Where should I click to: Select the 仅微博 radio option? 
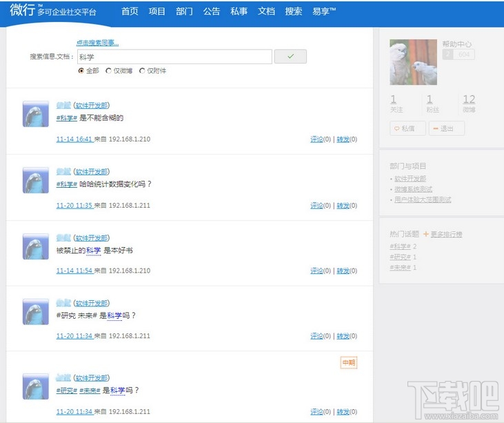(108, 71)
